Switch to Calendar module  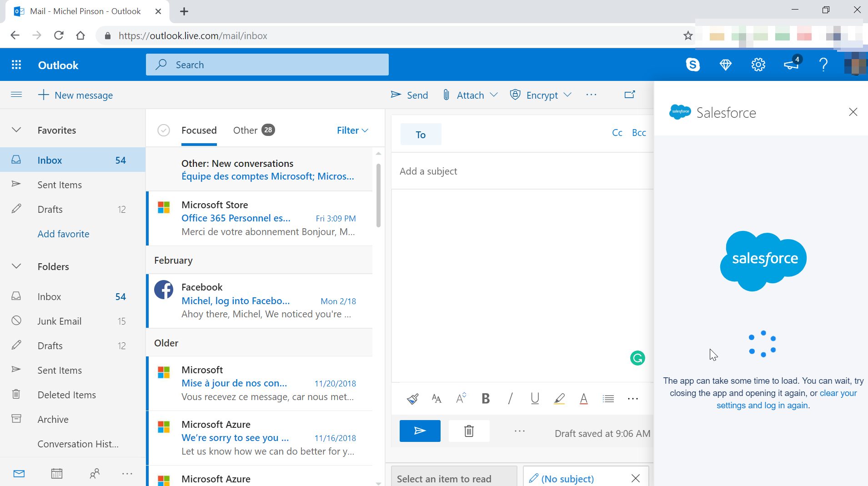click(x=57, y=474)
